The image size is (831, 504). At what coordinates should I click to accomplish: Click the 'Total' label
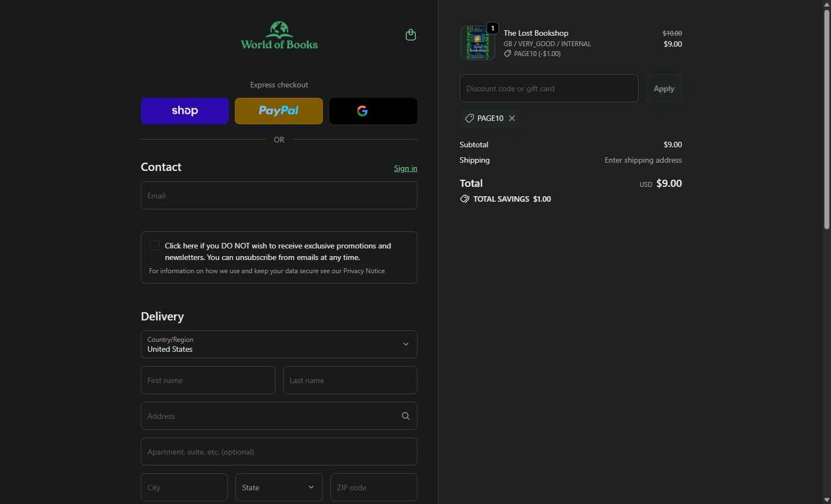[x=471, y=184]
